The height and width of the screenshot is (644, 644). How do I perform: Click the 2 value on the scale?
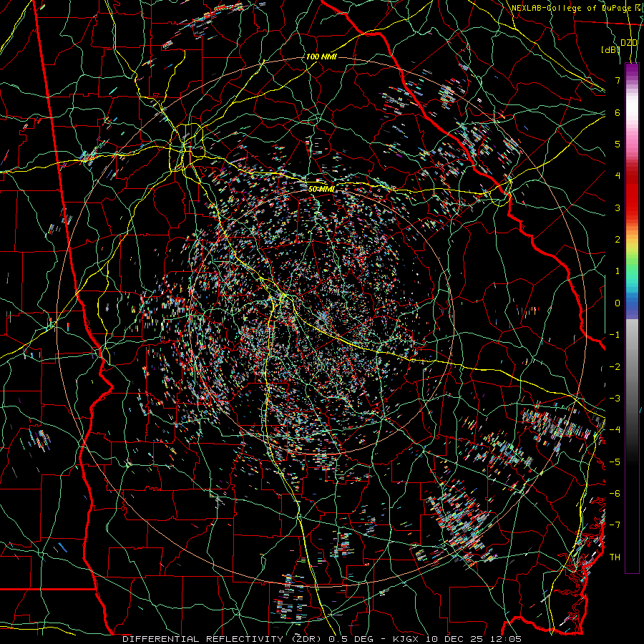[x=618, y=240]
